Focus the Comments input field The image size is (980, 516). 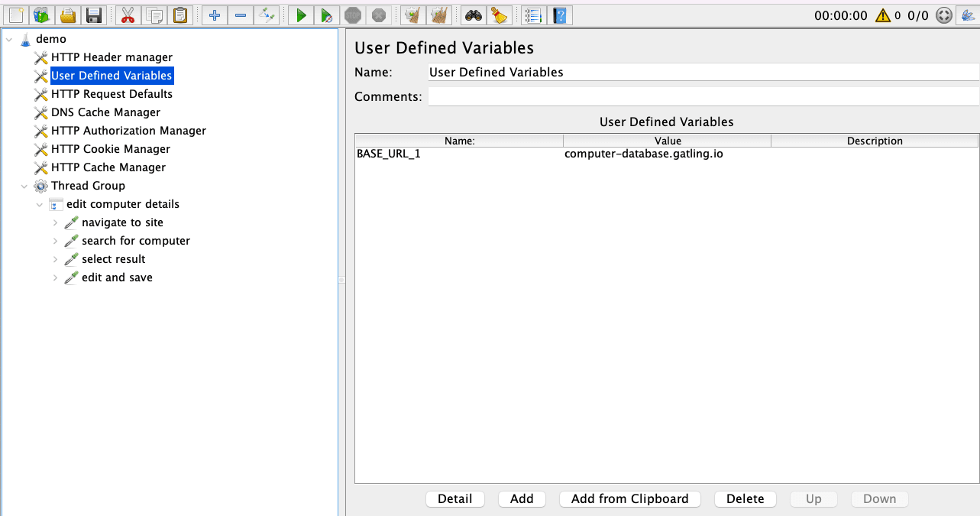click(x=703, y=96)
